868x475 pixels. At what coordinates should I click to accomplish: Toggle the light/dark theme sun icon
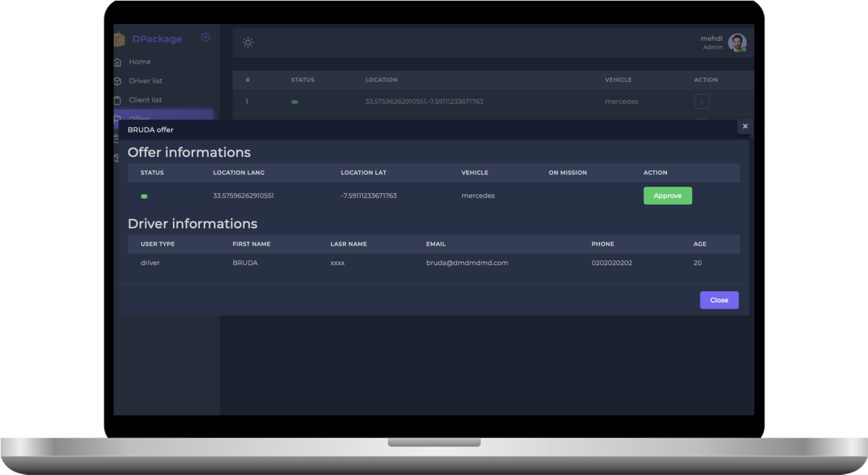(248, 43)
